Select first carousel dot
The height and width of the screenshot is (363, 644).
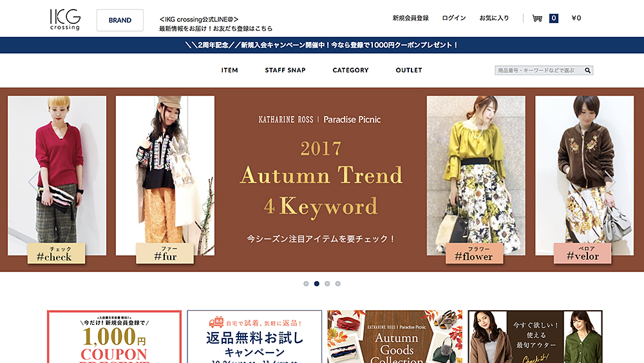306,284
